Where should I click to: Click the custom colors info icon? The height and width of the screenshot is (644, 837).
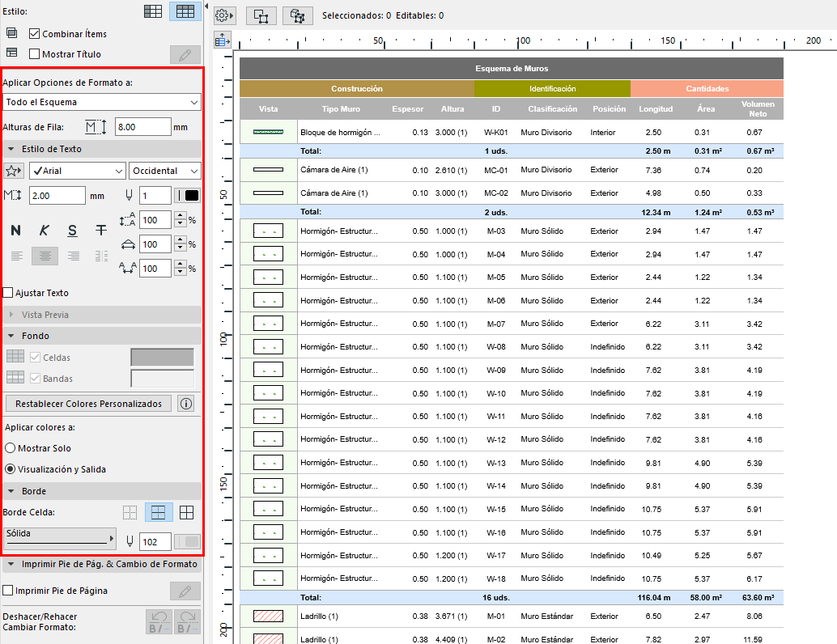[x=186, y=404]
